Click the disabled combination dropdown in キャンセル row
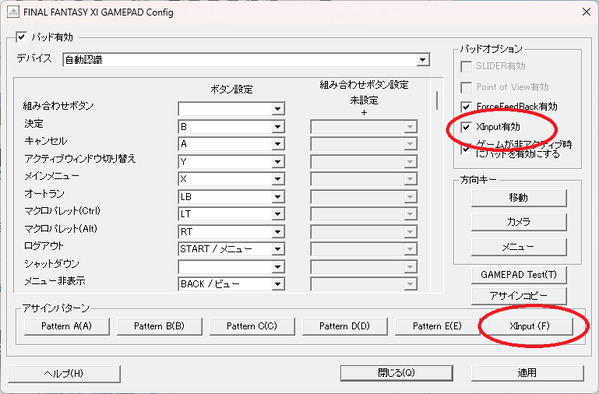The image size is (599, 394). (364, 144)
